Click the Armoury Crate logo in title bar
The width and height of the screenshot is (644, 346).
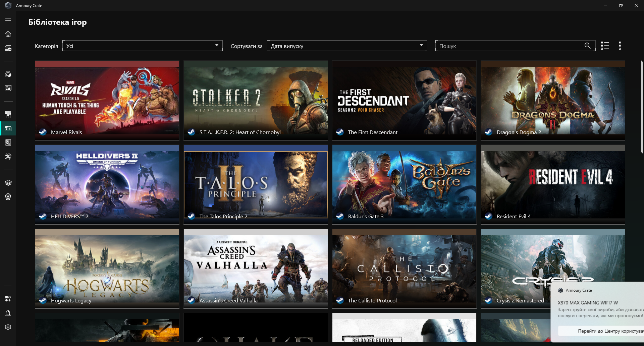(8, 5)
